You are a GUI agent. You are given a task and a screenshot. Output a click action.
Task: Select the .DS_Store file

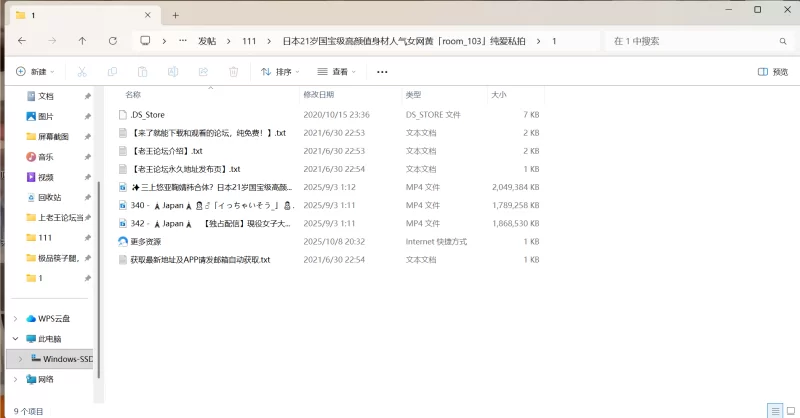(x=147, y=115)
